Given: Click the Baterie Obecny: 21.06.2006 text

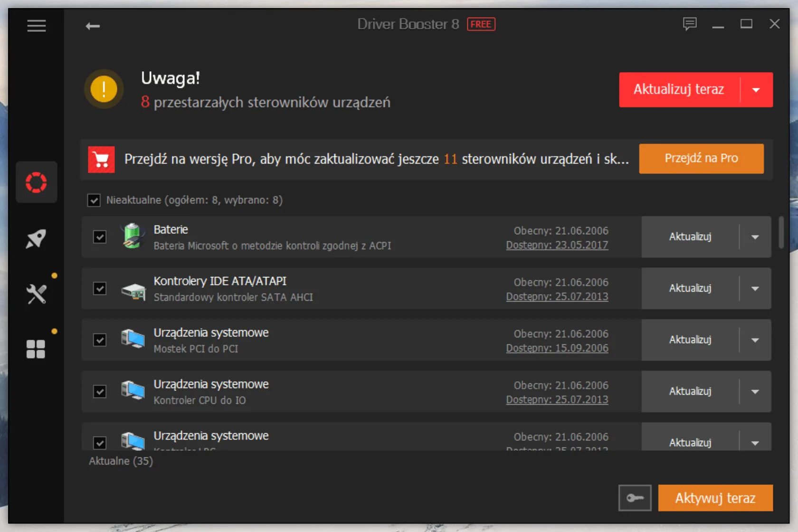Looking at the screenshot, I should (561, 231).
